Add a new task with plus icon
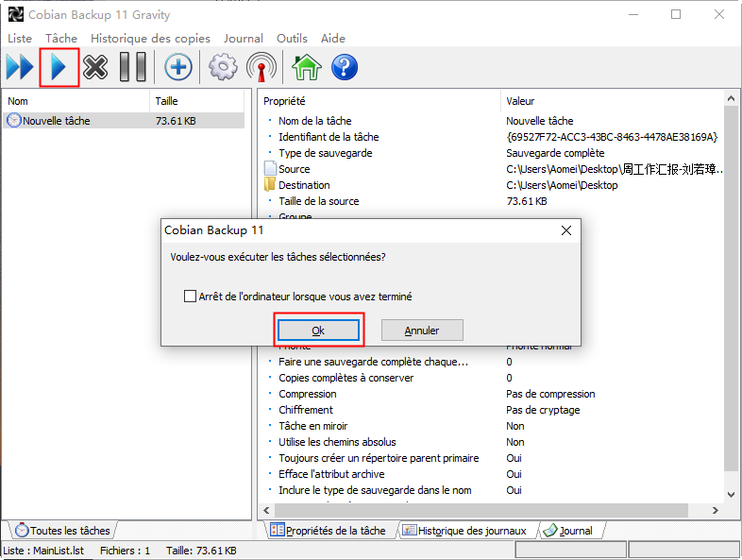 [177, 67]
